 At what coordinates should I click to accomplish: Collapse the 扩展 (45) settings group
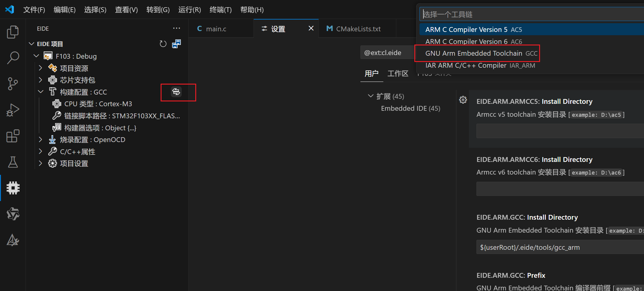371,96
